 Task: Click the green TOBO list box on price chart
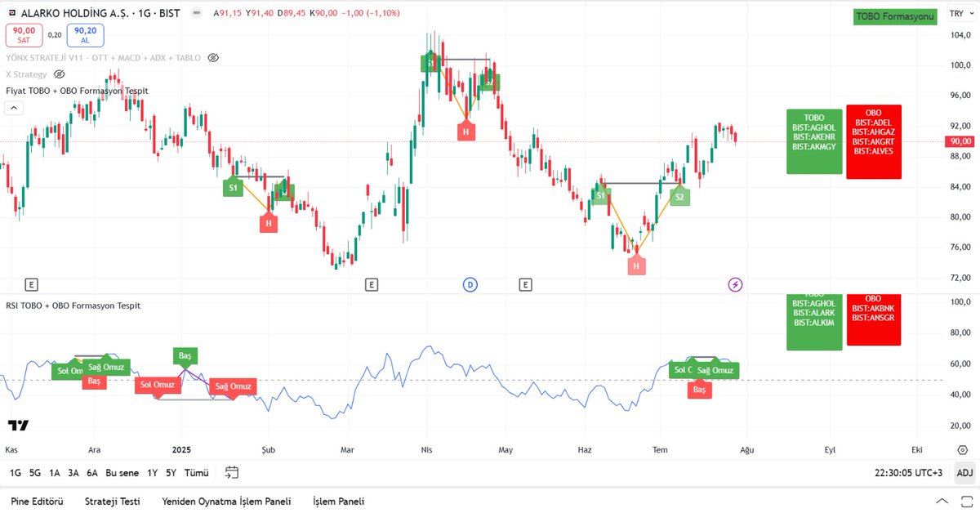(814, 141)
